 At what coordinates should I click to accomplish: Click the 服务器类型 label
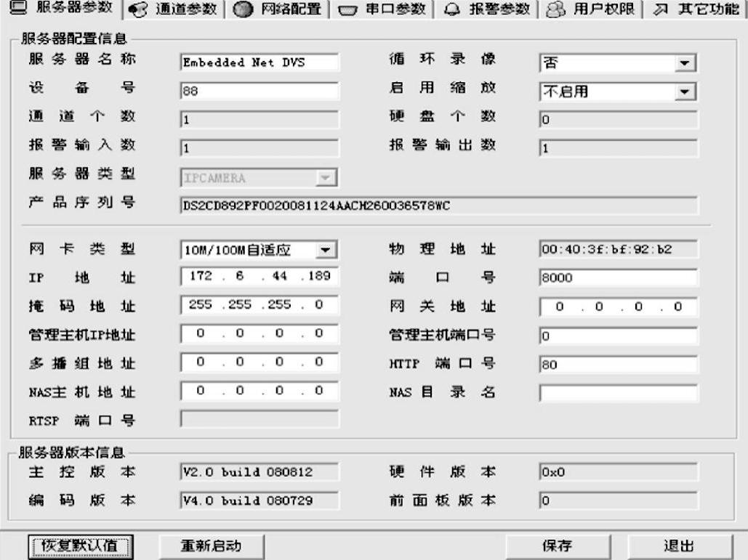(82, 174)
